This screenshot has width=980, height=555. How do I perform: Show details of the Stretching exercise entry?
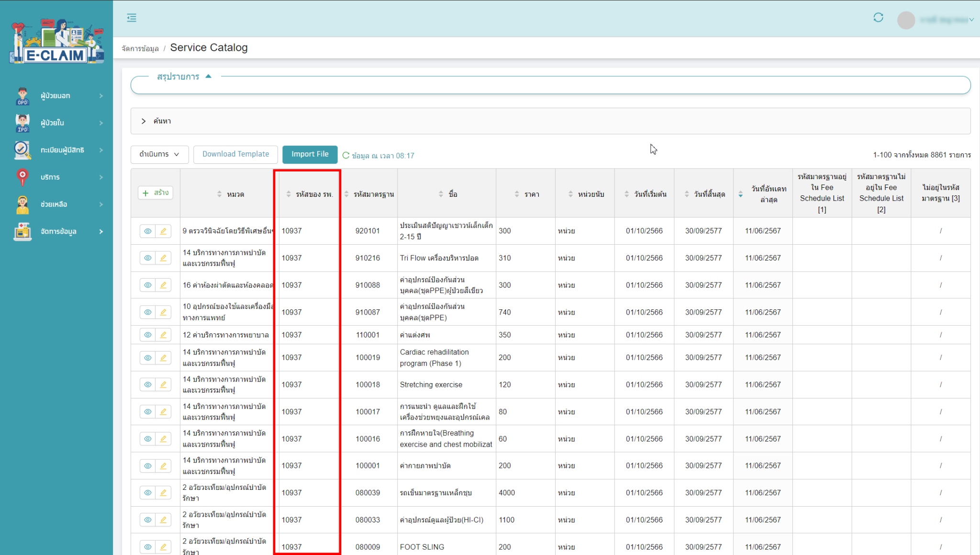click(x=147, y=385)
